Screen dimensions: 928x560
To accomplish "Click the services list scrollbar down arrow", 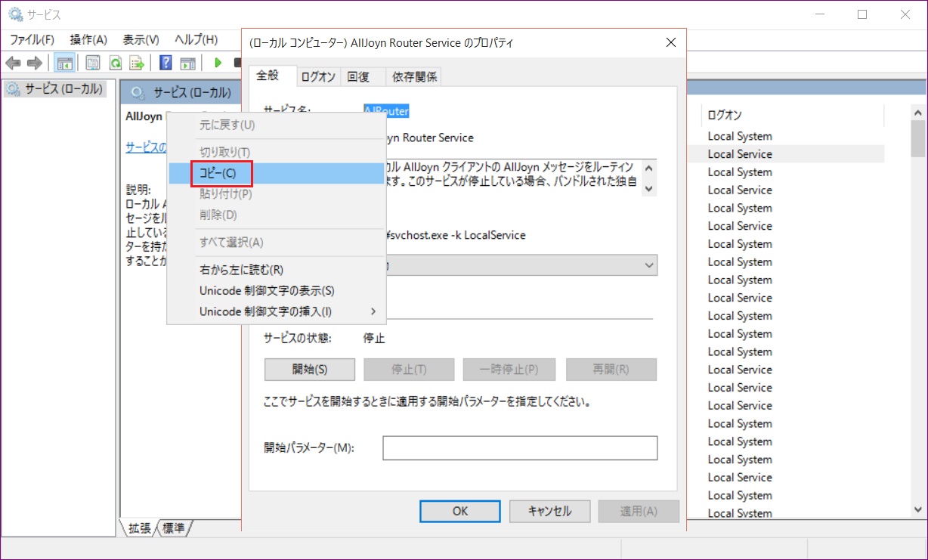I will (x=917, y=510).
